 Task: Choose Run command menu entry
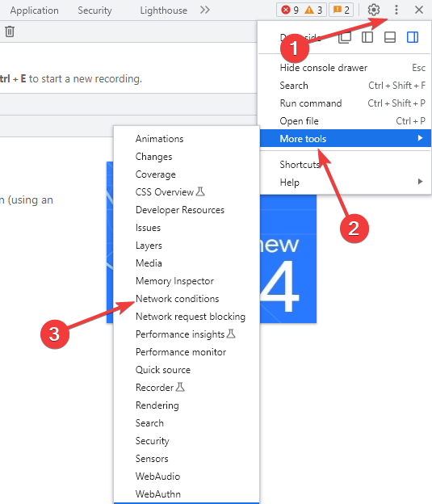coord(311,103)
